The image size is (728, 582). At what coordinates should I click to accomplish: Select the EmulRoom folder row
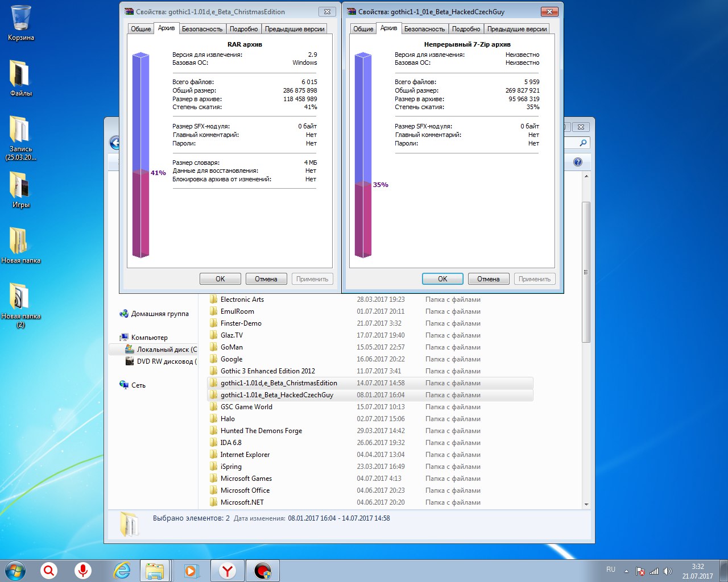pyautogui.click(x=370, y=311)
